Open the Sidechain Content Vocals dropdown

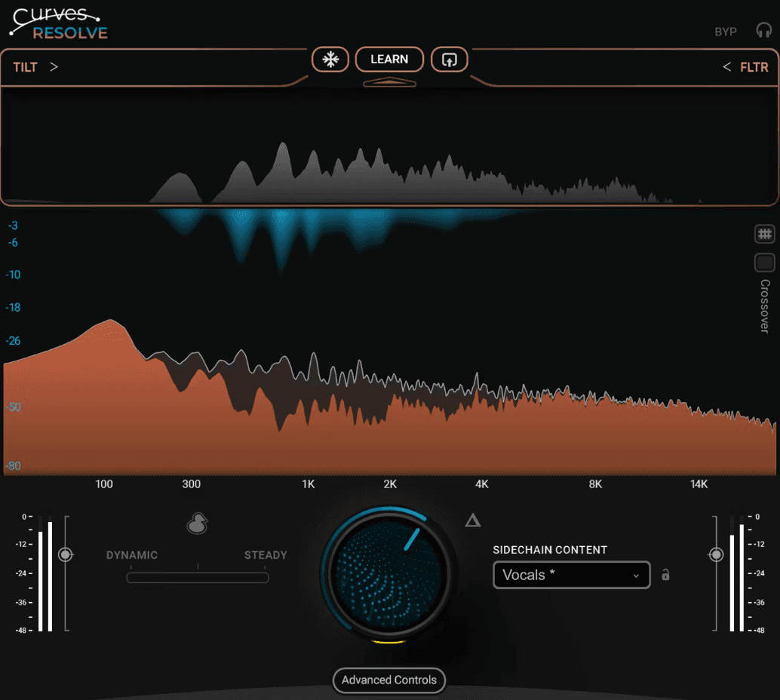click(x=572, y=575)
